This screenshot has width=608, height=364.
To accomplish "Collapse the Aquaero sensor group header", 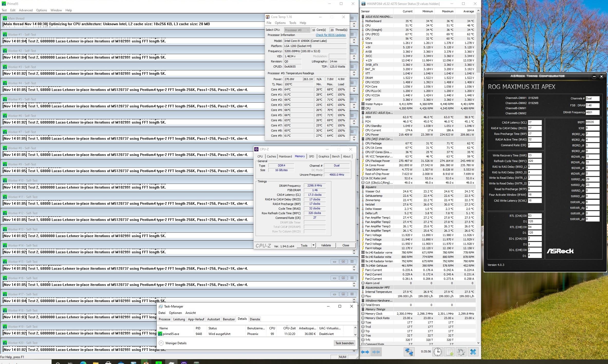I will click(370, 187).
